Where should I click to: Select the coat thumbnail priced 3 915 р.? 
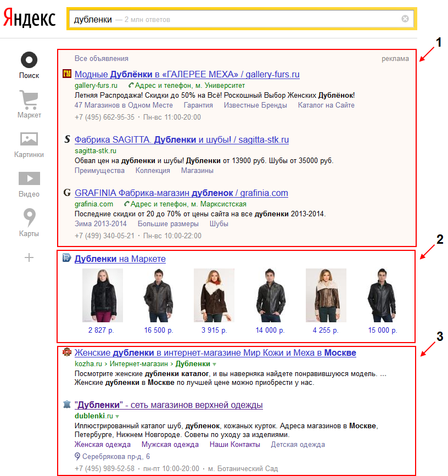tap(214, 295)
